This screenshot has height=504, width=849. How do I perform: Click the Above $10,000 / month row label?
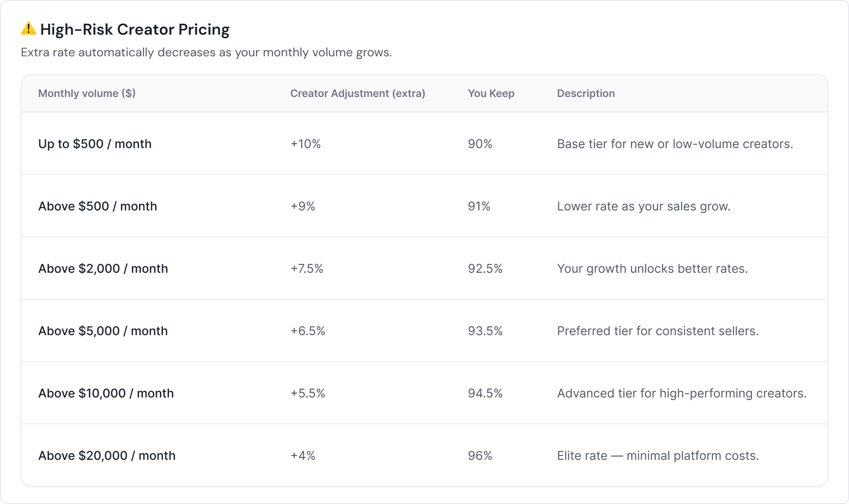(x=106, y=393)
